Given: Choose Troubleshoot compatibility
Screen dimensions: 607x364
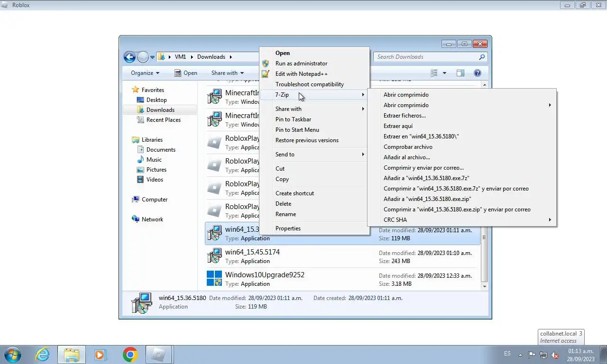Looking at the screenshot, I should (314, 84).
